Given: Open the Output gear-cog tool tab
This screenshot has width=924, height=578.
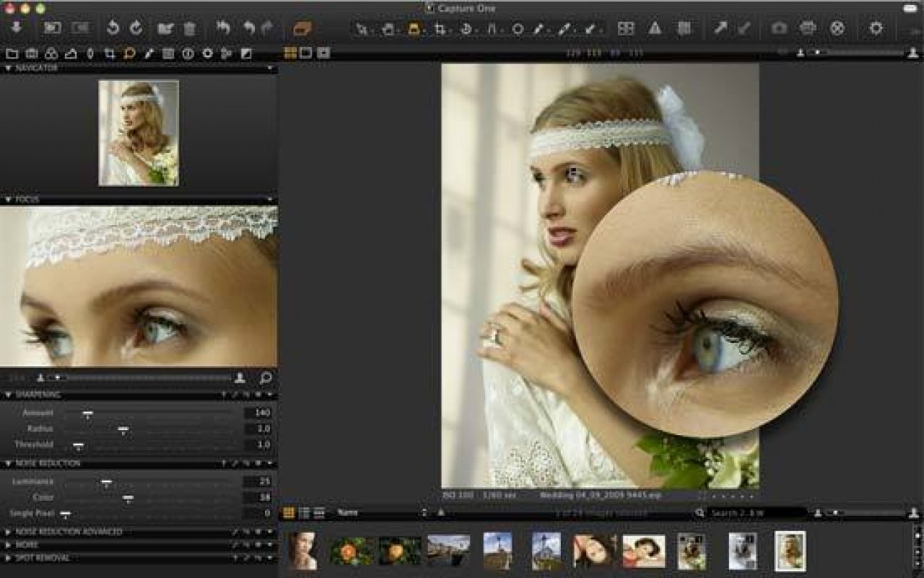Looking at the screenshot, I should 207,53.
